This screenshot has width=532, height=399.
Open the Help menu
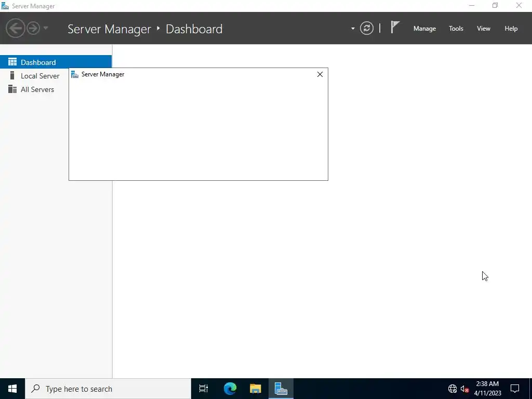click(511, 29)
